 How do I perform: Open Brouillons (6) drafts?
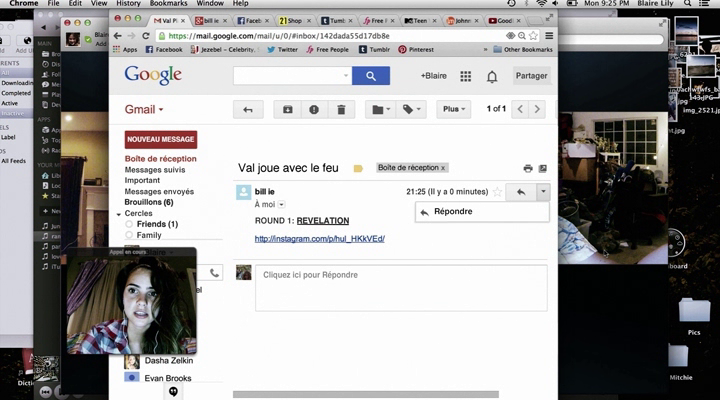pos(149,202)
